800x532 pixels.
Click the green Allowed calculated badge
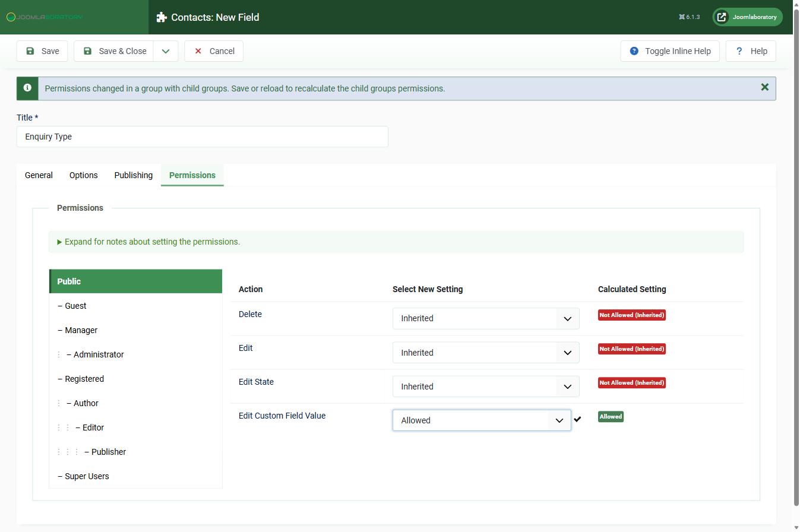click(x=611, y=417)
